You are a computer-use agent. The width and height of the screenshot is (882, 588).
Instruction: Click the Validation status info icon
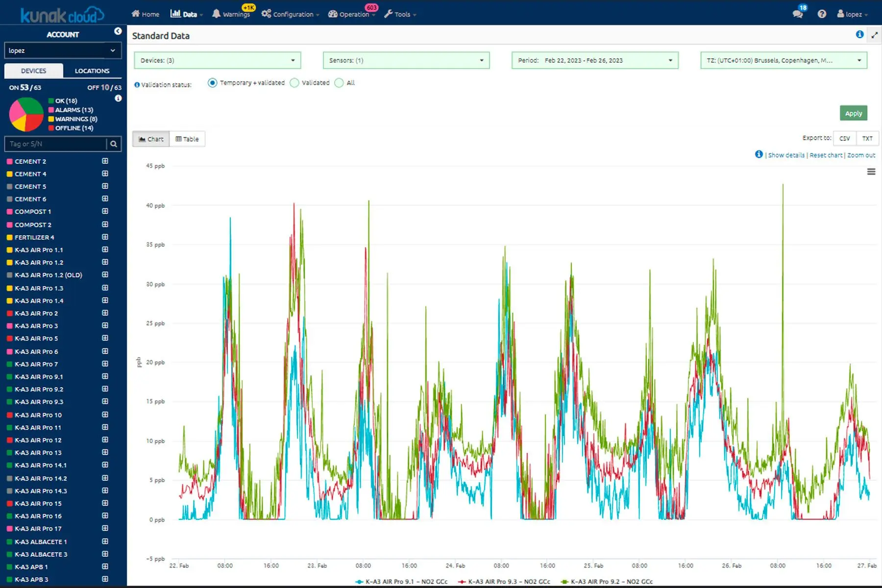click(x=137, y=85)
